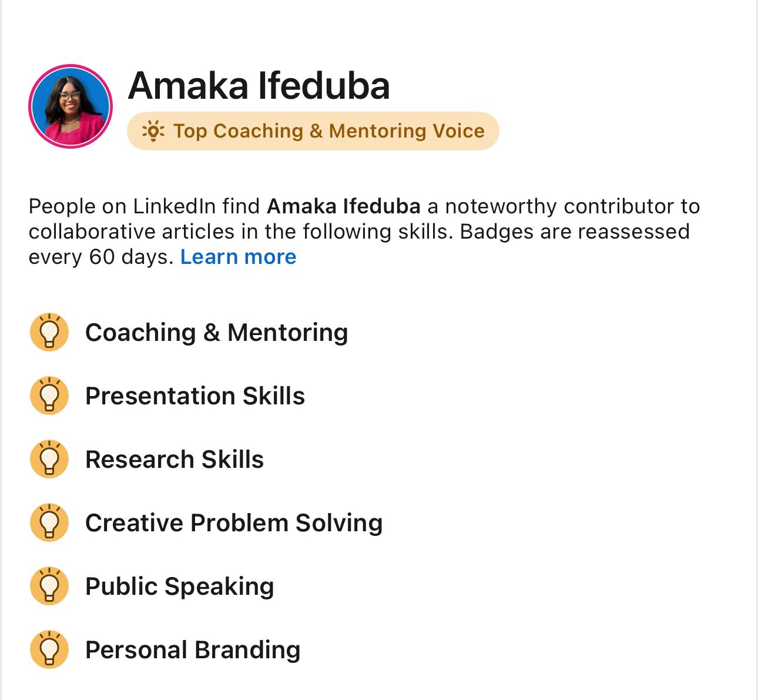Image resolution: width=758 pixels, height=700 pixels.
Task: Select the Public Speaking text label
Action: tap(179, 587)
